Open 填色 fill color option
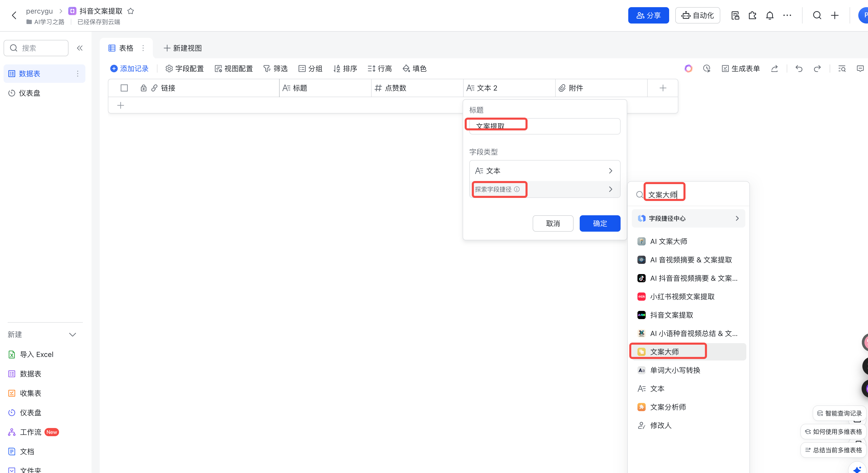The height and width of the screenshot is (473, 868). coord(415,69)
